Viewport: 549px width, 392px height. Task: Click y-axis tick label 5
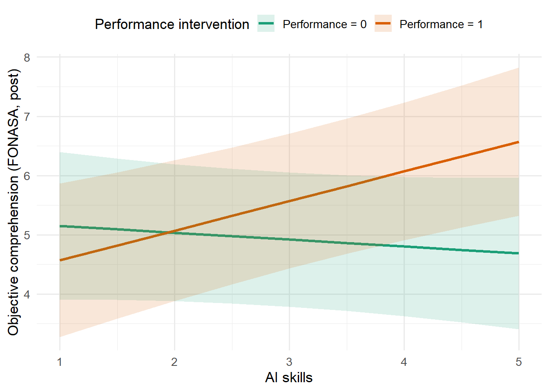point(27,235)
